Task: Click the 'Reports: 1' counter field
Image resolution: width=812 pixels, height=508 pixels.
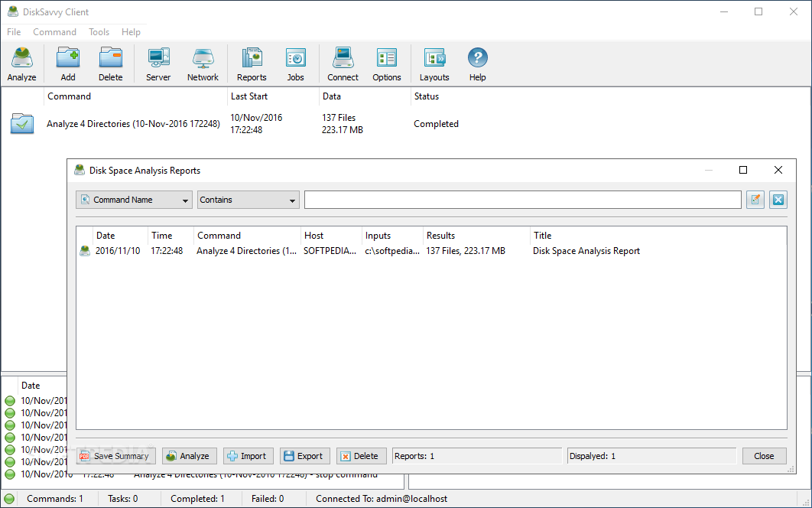Action: 477,456
